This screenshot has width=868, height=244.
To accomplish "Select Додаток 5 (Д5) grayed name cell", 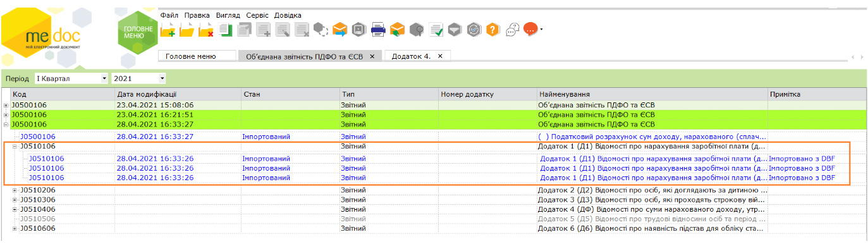I will coord(652,219).
